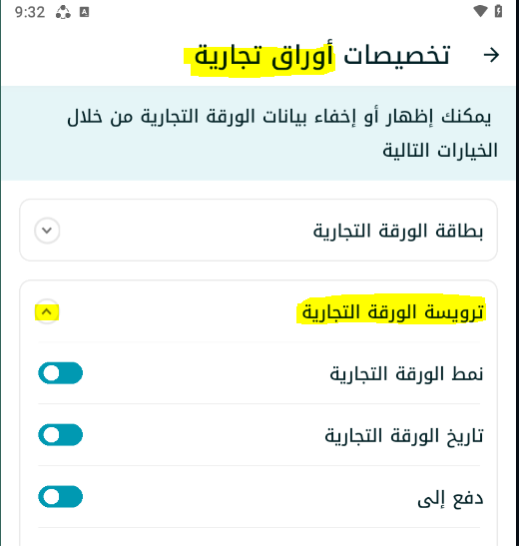The image size is (519, 546).
Task: Tap the دفع إلى row label
Action: (x=450, y=498)
